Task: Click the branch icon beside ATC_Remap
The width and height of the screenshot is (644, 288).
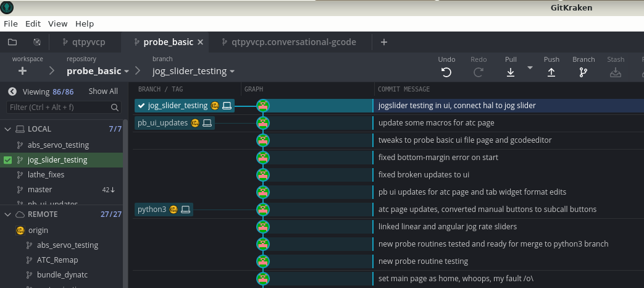Action: [x=29, y=260]
